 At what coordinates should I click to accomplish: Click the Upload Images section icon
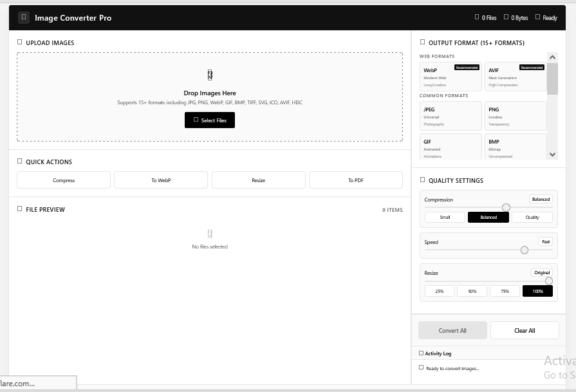pos(20,42)
